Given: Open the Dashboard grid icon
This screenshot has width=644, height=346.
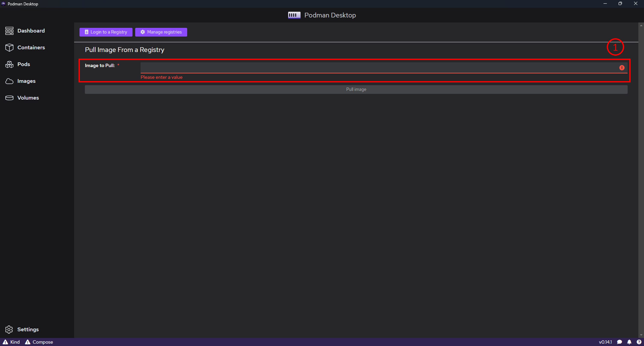Looking at the screenshot, I should (x=9, y=31).
